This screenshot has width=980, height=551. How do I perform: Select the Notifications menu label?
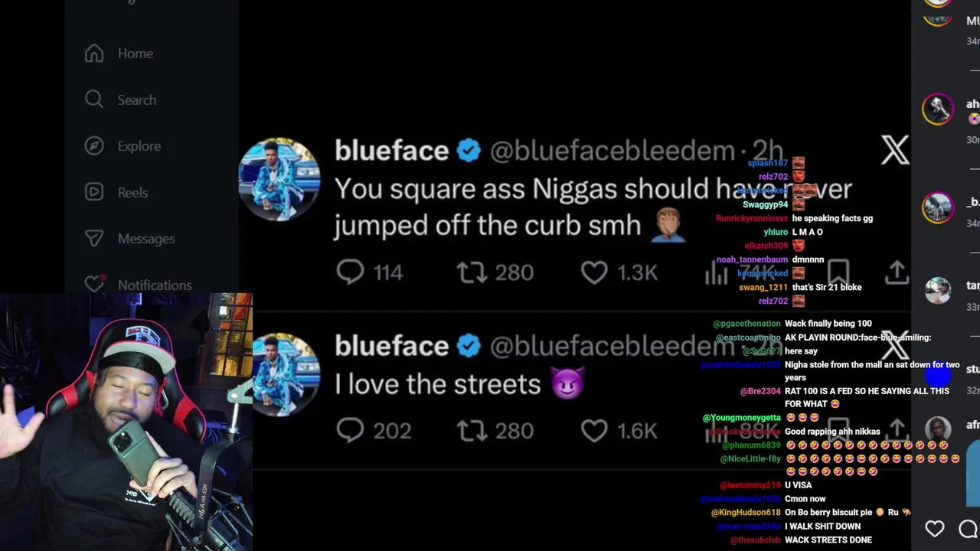pos(155,285)
